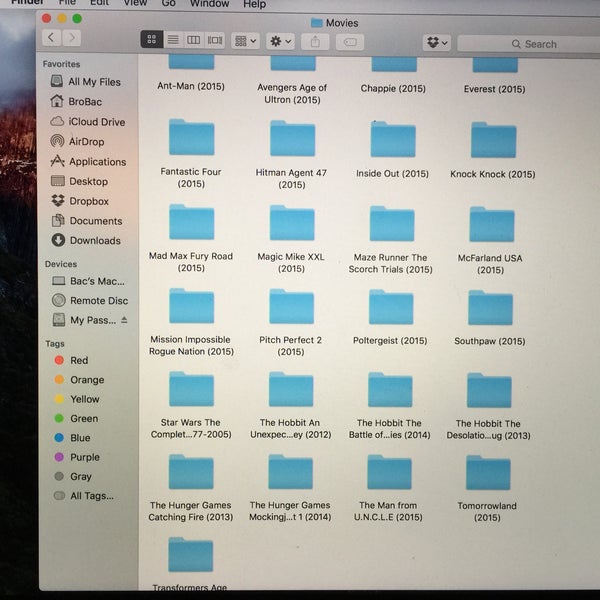
Task: Select Star Wars The Complete folder
Action: [x=191, y=389]
